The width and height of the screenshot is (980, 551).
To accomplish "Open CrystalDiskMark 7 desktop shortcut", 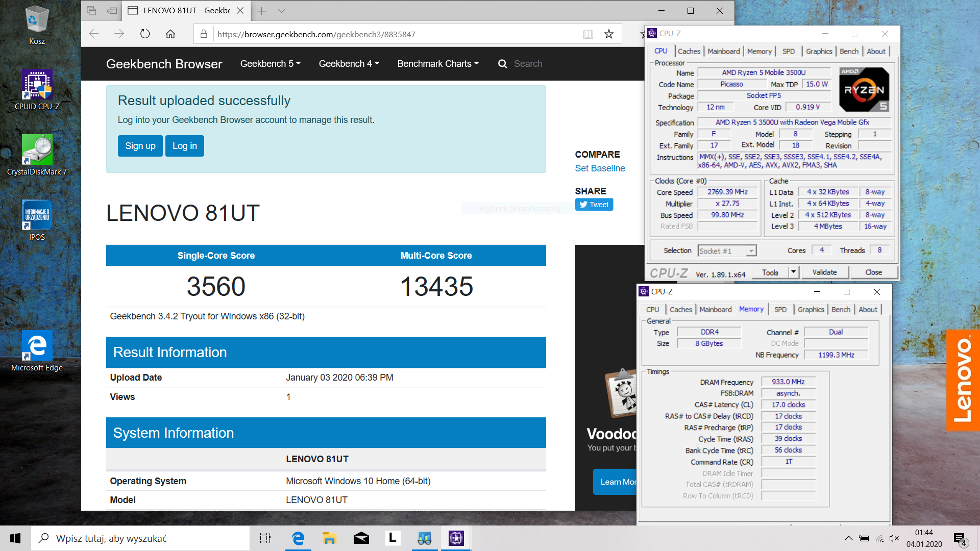I will [37, 156].
